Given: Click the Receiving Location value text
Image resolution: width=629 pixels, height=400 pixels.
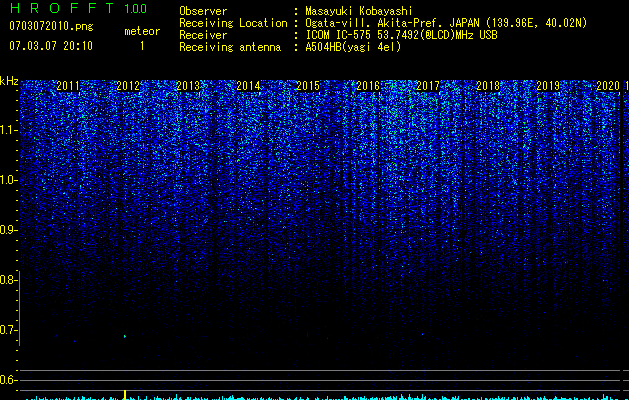Looking at the screenshot, I should pyautogui.click(x=446, y=23).
